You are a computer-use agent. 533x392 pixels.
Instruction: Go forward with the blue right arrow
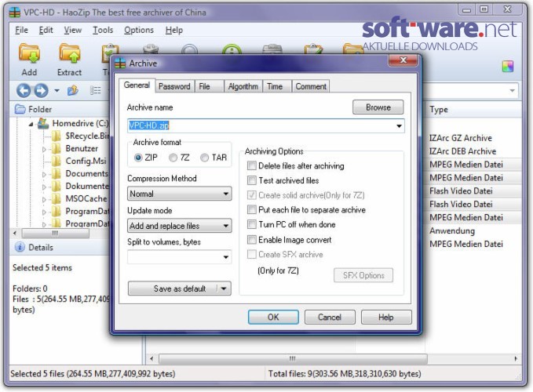41,90
